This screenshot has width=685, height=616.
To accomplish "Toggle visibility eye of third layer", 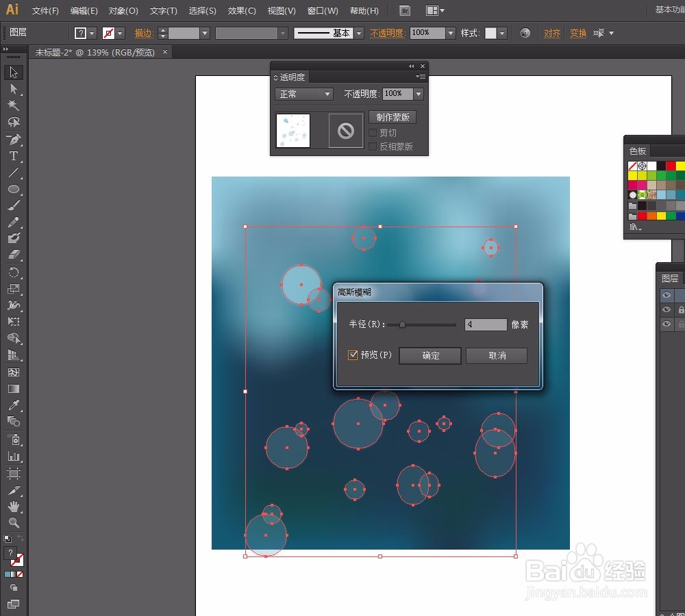I will point(667,324).
